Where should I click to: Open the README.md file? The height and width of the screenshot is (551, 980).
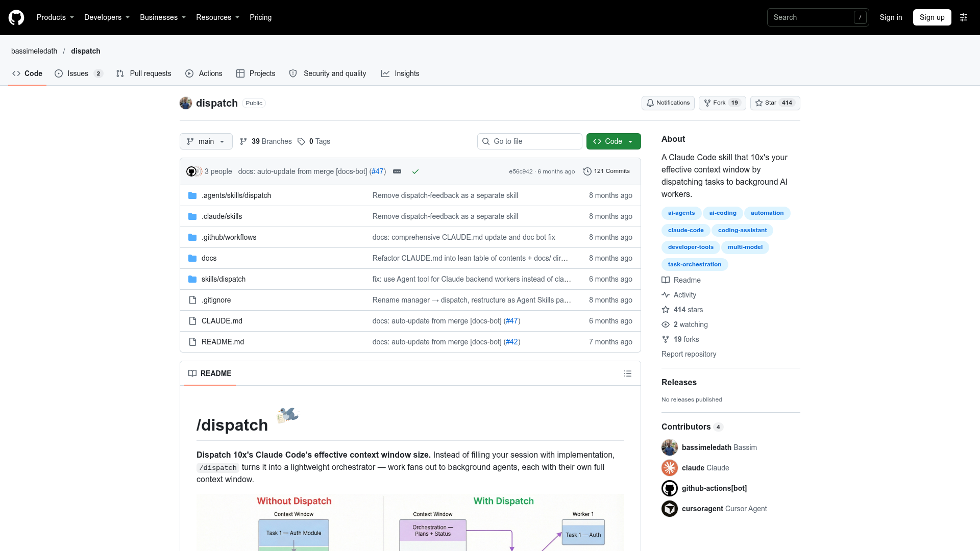(x=223, y=342)
